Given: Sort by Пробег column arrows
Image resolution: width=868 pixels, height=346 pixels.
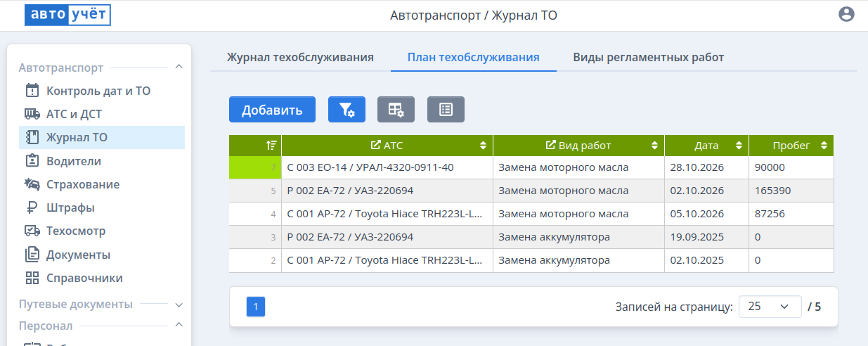Looking at the screenshot, I should [824, 146].
